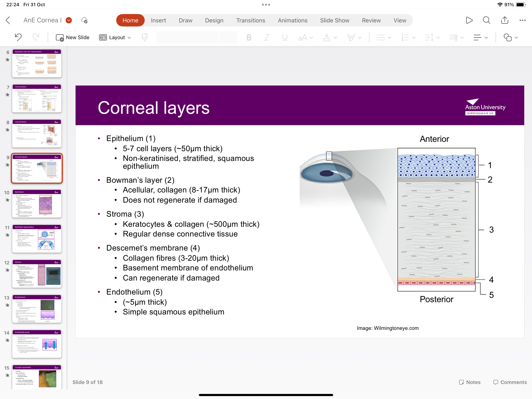Screen dimensions: 532x399
Task: Open search with magnifier icon
Action: [487, 20]
